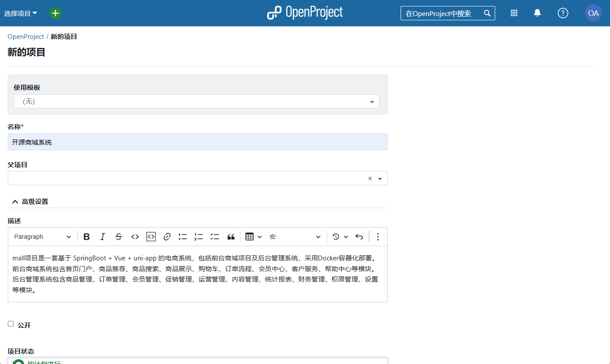Open the revision history clock icon
The width and height of the screenshot is (610, 364).
tap(336, 237)
